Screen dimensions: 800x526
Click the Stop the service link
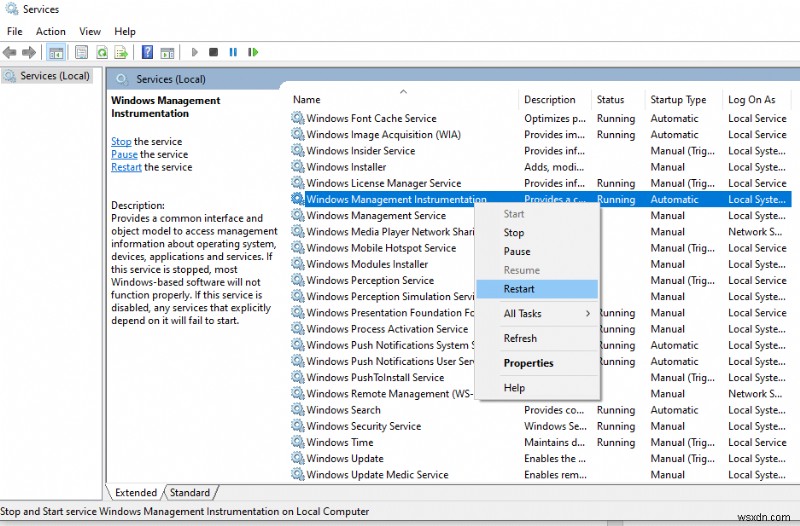tap(121, 141)
